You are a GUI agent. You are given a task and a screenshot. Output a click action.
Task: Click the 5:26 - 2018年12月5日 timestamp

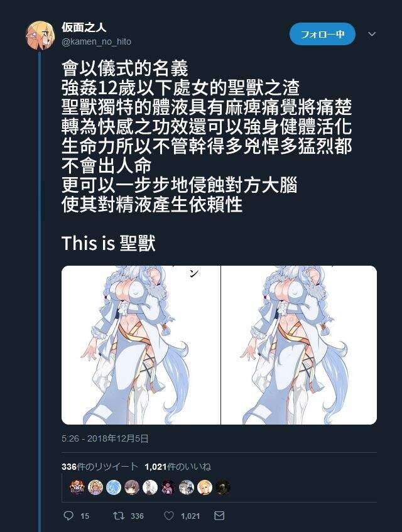click(105, 438)
